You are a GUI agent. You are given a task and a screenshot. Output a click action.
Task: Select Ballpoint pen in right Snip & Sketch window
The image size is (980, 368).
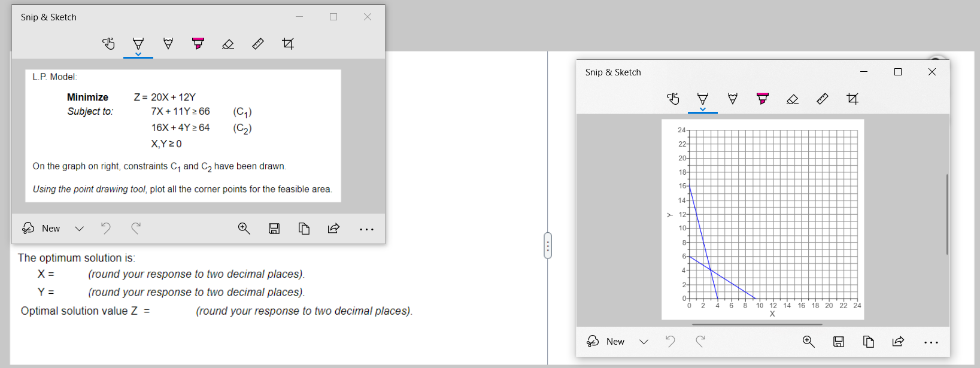[x=703, y=99]
